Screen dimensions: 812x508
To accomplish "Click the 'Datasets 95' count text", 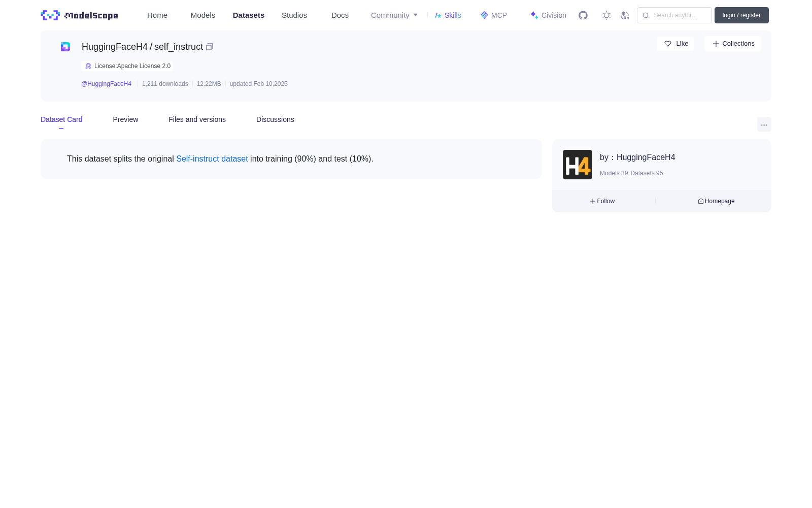I will point(647,173).
